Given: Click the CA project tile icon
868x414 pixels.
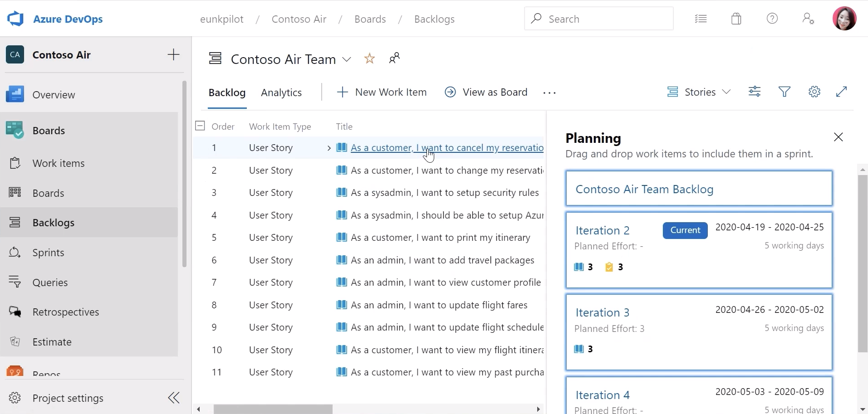Looking at the screenshot, I should pyautogui.click(x=15, y=55).
